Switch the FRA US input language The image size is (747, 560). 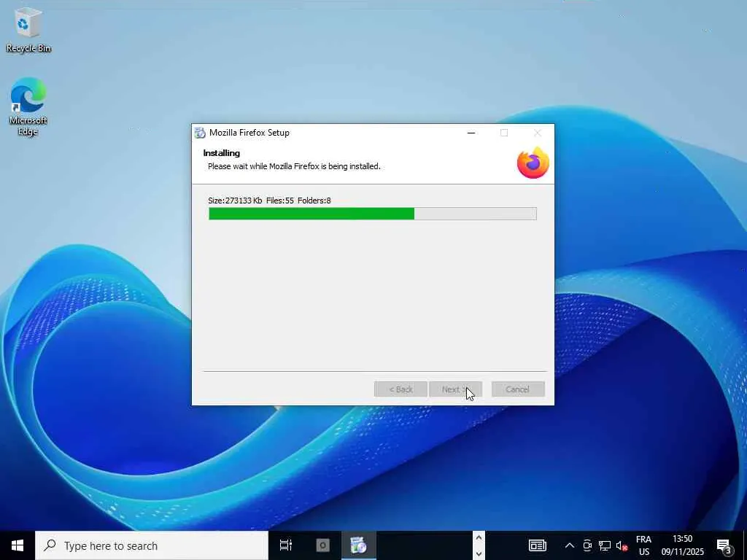643,545
